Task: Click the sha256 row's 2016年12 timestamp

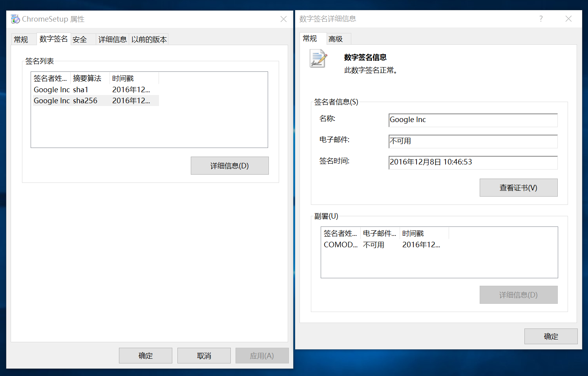Action: click(x=131, y=100)
